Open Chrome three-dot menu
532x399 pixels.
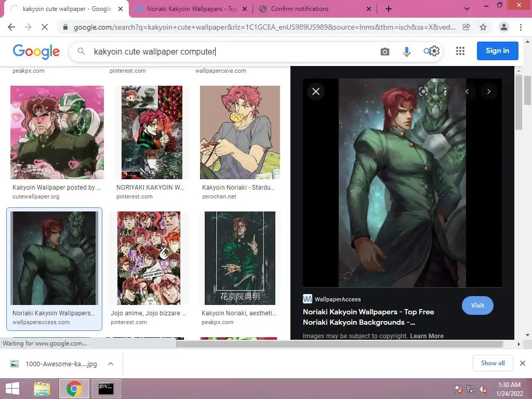click(x=521, y=27)
